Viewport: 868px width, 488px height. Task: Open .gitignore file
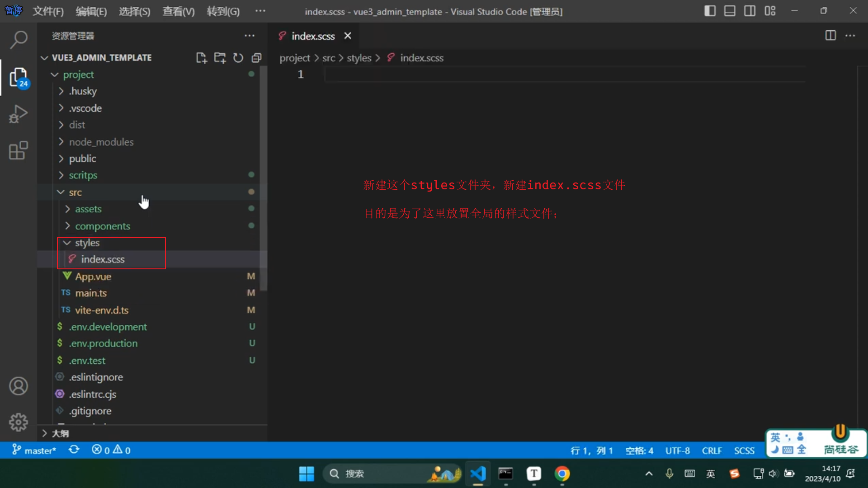point(90,411)
